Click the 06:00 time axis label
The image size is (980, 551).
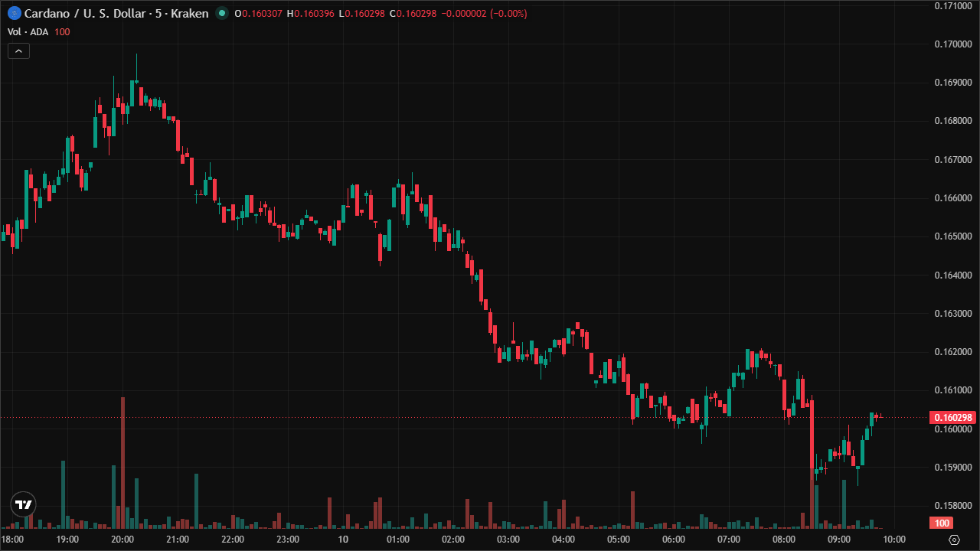(x=674, y=540)
